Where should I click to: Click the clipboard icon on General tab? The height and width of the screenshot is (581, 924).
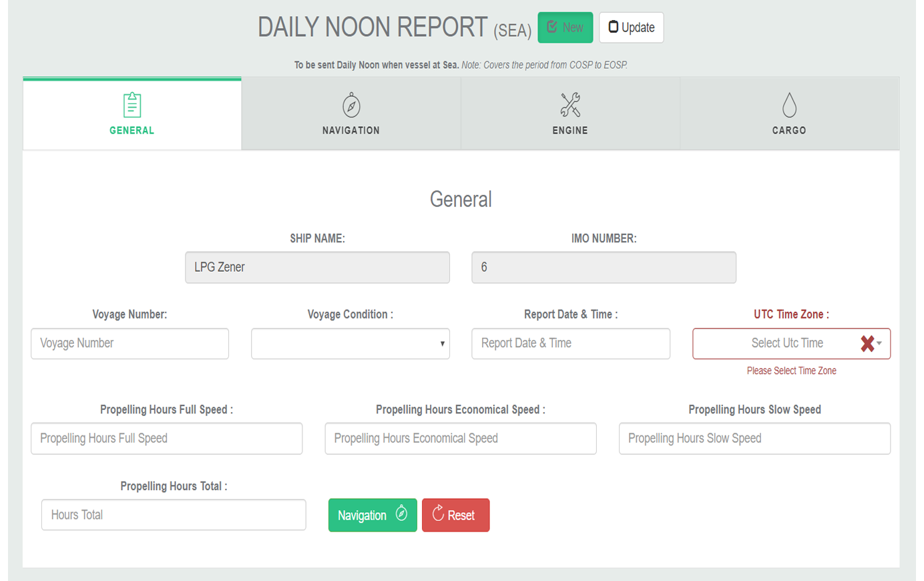click(132, 105)
